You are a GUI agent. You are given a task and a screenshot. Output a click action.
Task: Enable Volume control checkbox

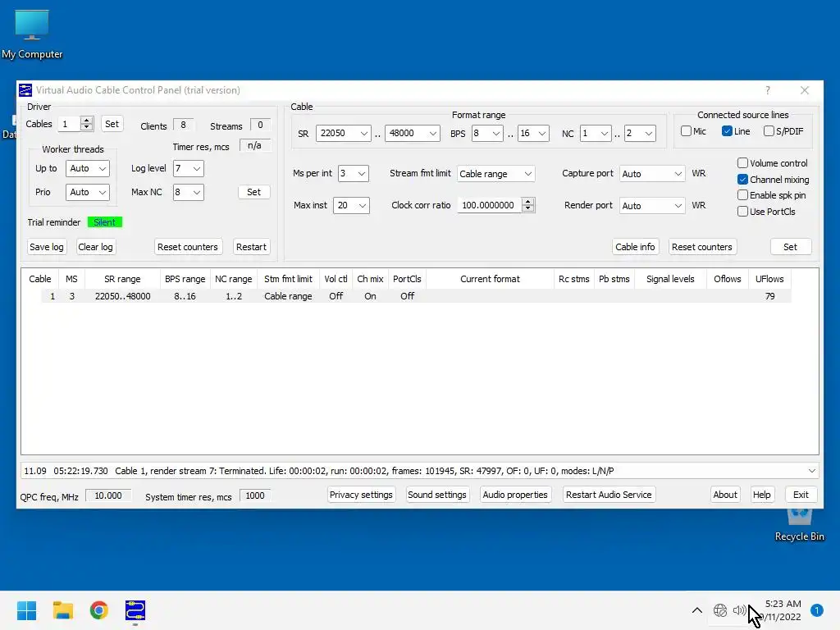point(742,163)
